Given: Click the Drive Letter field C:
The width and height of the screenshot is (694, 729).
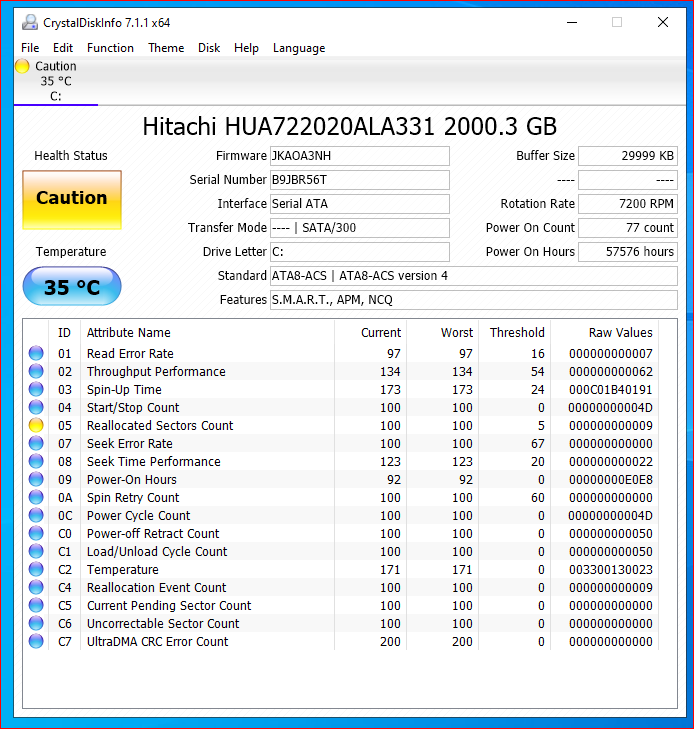Looking at the screenshot, I should 360,252.
